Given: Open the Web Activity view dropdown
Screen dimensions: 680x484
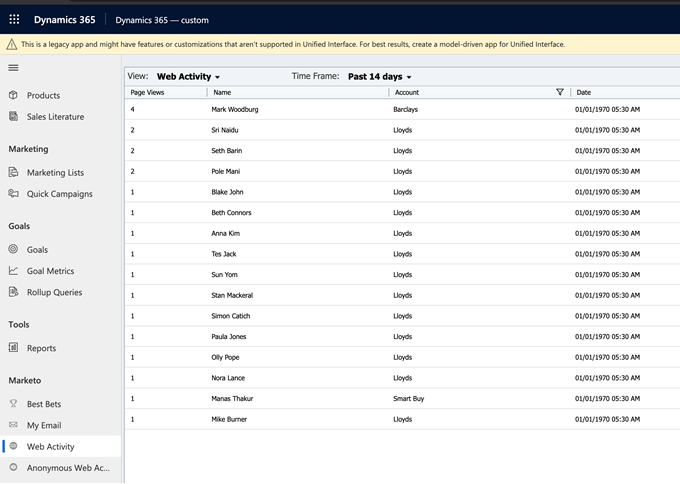Looking at the screenshot, I should (188, 77).
